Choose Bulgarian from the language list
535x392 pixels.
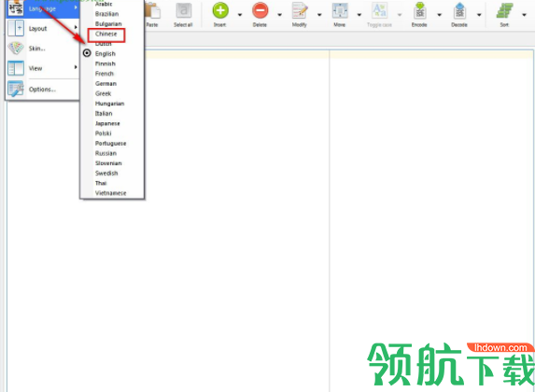(108, 24)
